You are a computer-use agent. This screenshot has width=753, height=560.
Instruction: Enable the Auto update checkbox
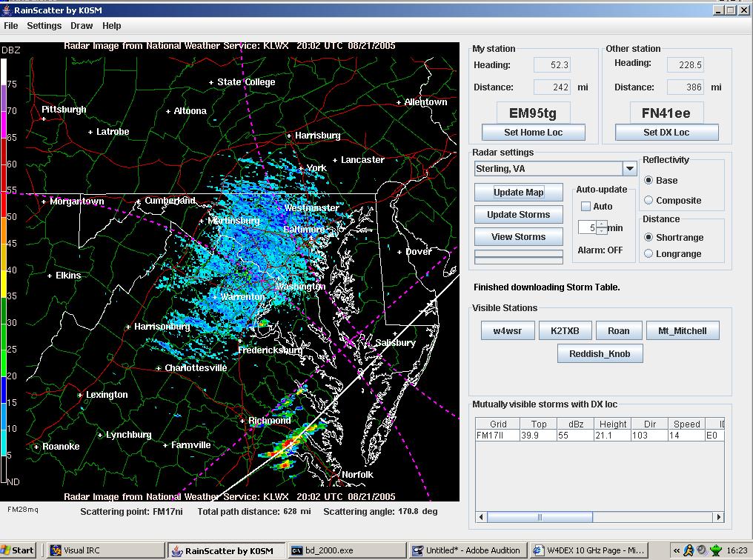(586, 207)
